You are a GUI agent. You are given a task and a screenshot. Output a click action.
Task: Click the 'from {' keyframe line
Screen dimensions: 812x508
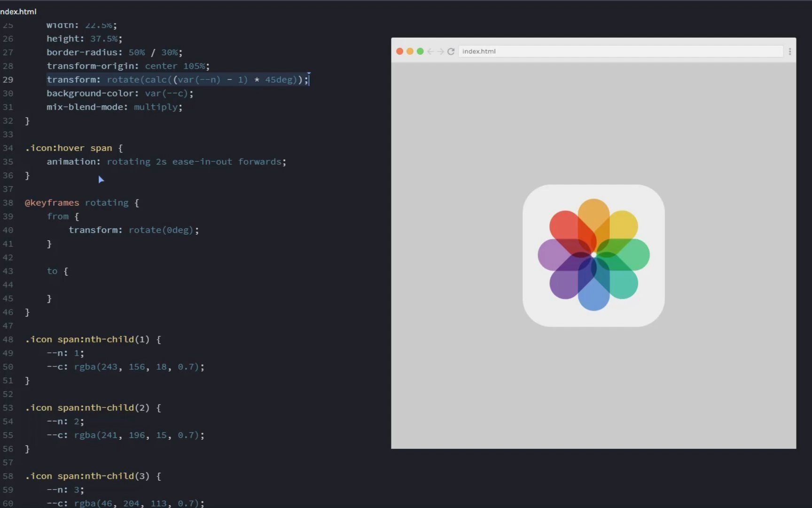click(x=63, y=216)
